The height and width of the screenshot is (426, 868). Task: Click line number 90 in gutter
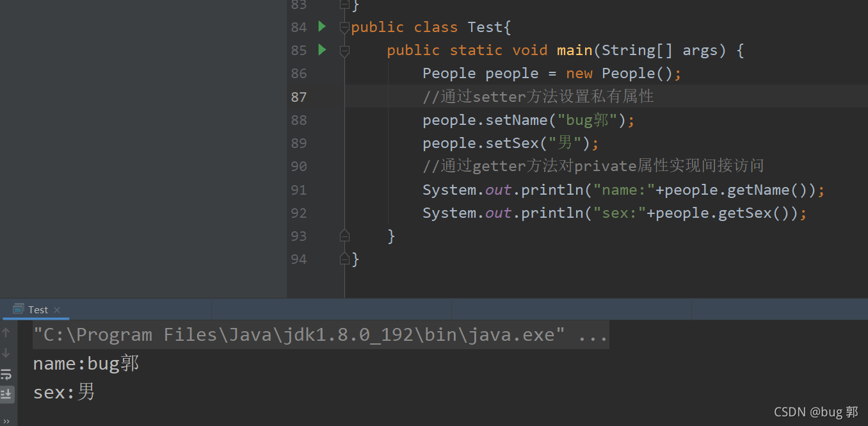[299, 166]
